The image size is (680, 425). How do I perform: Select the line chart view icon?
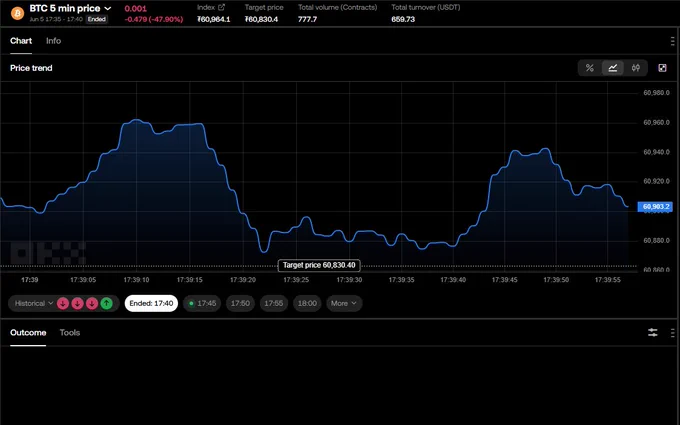pos(613,68)
